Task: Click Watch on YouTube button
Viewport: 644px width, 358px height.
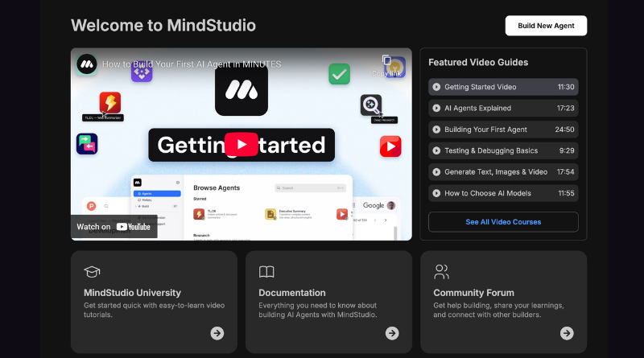Action: [x=114, y=227]
